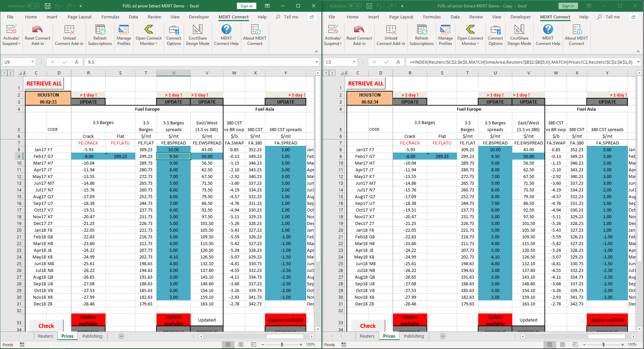Viewport: 644px width, 349px height.
Task: Click Check button in left window
Action: click(x=46, y=326)
